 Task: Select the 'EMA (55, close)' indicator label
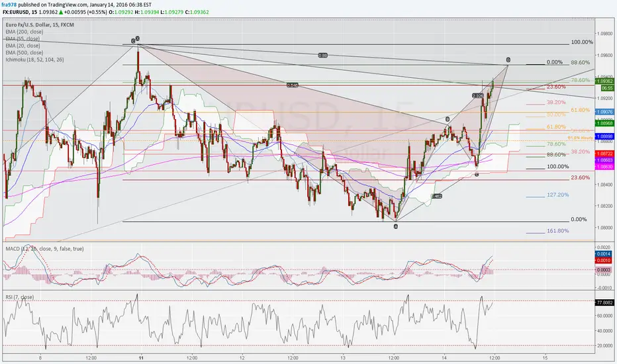[23, 38]
